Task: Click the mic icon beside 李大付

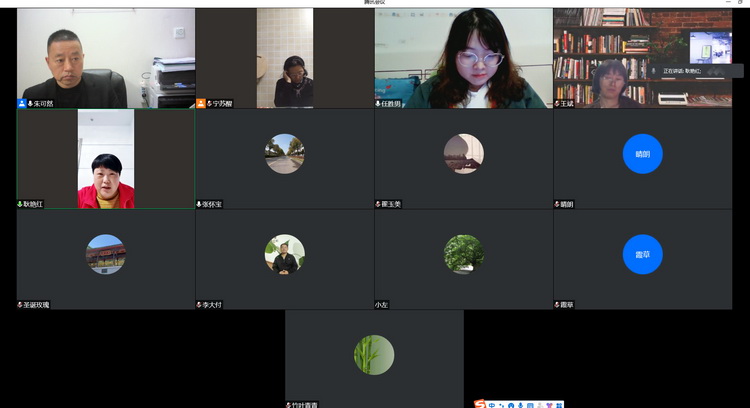Action: click(200, 304)
